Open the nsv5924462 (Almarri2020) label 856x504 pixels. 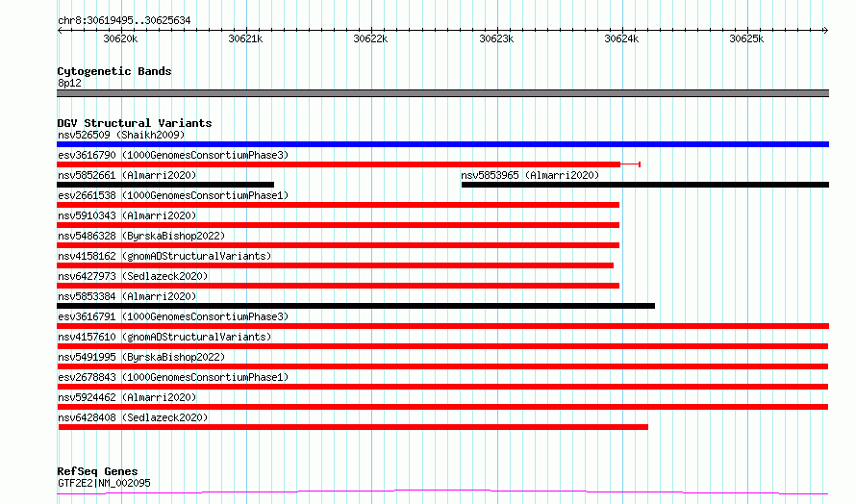click(127, 397)
